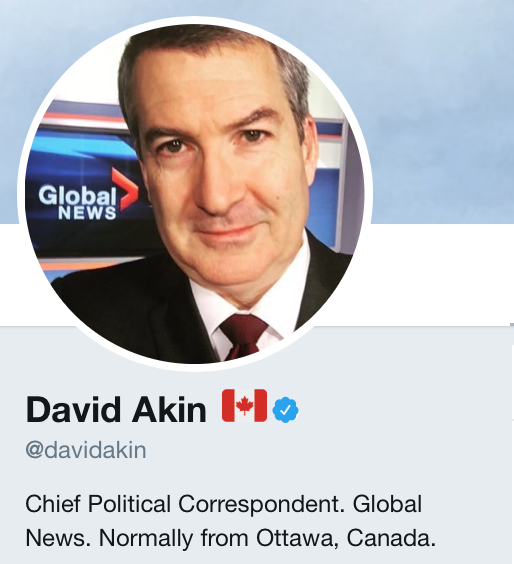Click the word Political in bio
514x564 pixels.
click(129, 504)
